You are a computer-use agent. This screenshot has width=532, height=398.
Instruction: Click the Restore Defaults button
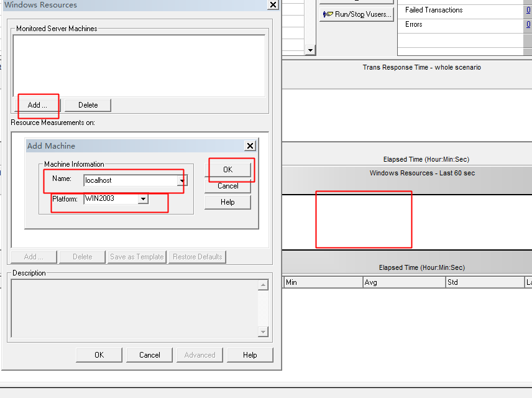(x=197, y=257)
